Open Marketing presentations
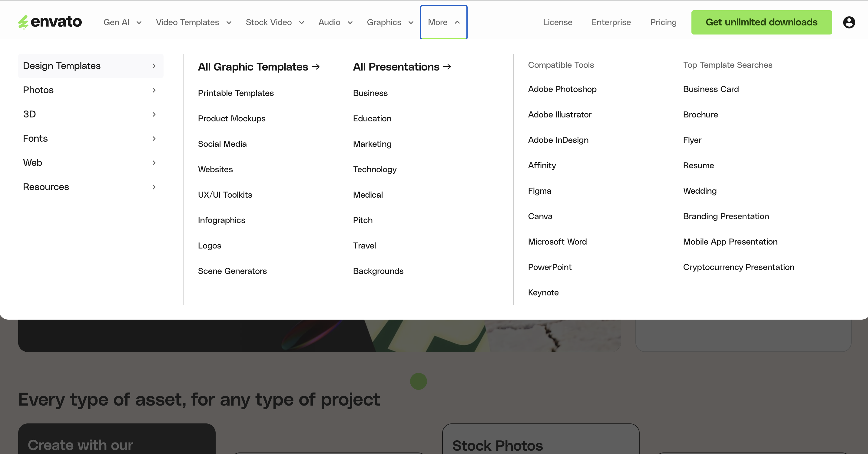This screenshot has height=454, width=868. click(x=372, y=144)
